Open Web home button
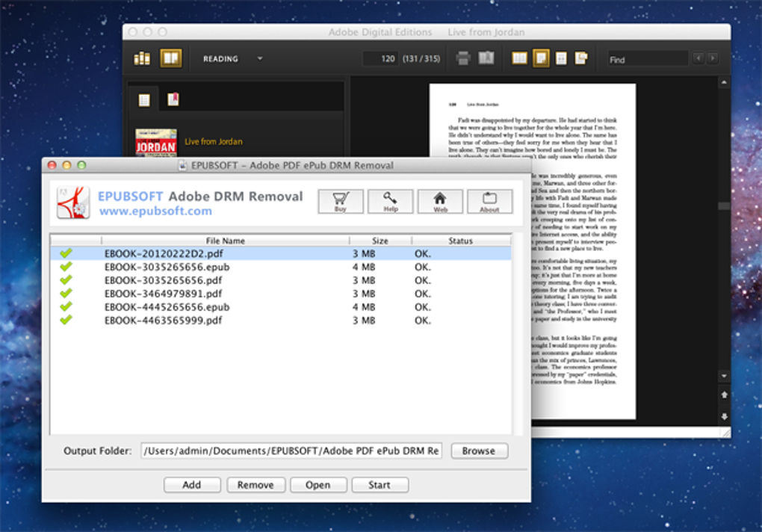Viewport: 762px width, 532px height. [x=440, y=201]
